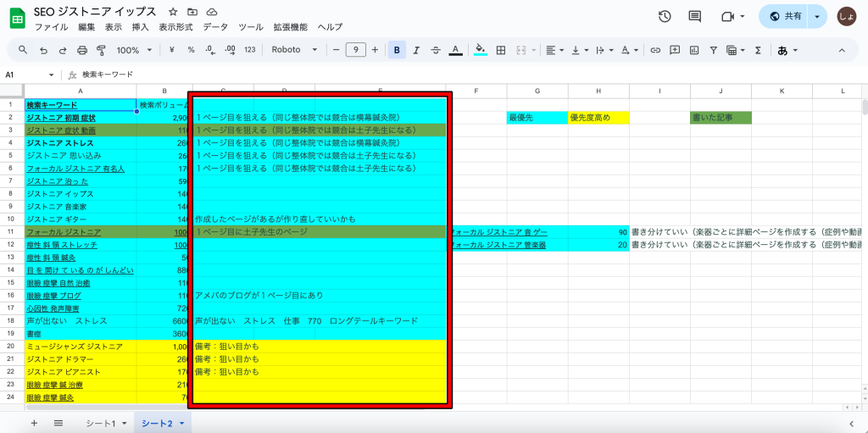Open the Roboto font dropdown
This screenshot has width=868, height=433.
point(294,50)
